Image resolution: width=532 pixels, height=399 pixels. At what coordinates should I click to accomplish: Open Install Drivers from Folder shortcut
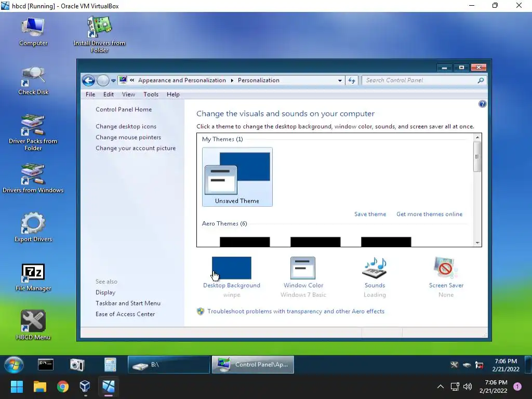click(x=99, y=35)
